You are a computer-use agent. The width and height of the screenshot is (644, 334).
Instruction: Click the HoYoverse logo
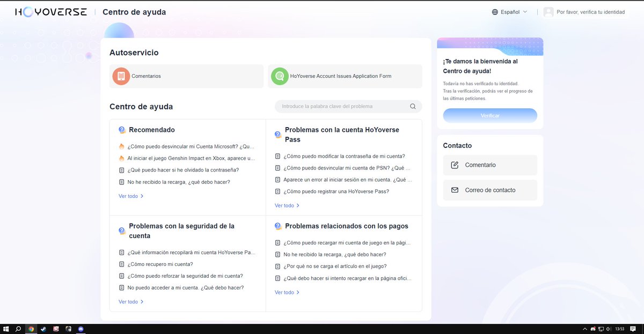click(50, 12)
